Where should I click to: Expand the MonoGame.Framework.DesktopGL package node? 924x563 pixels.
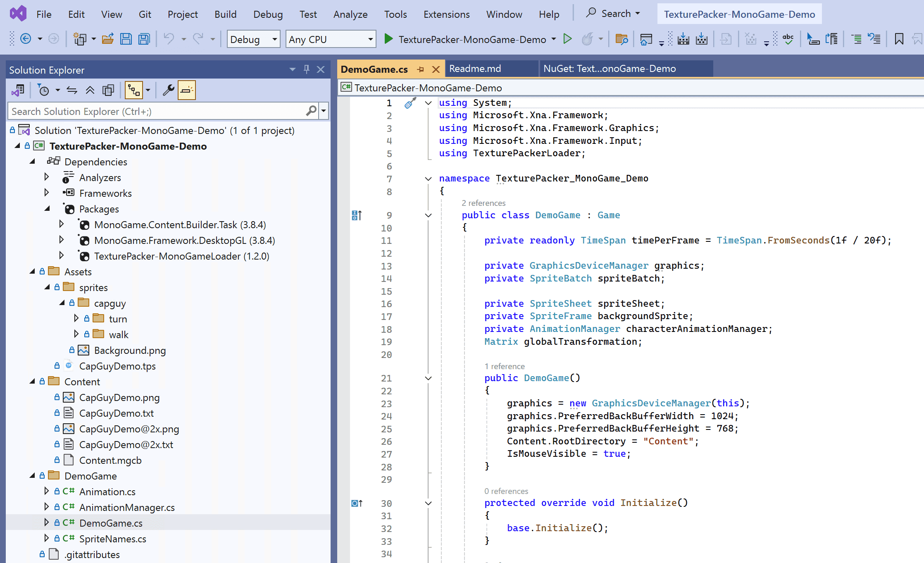[62, 240]
